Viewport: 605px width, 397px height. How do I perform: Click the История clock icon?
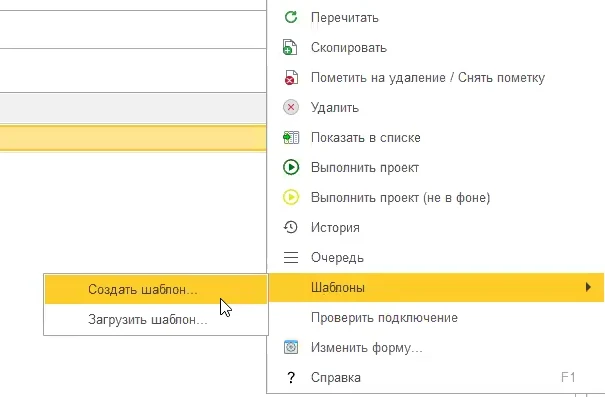point(291,227)
